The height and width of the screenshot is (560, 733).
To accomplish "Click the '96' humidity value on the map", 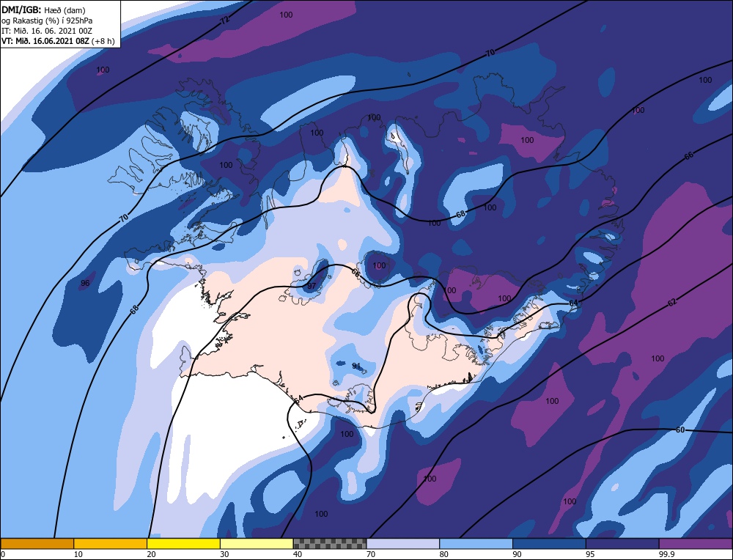I will click(x=85, y=283).
